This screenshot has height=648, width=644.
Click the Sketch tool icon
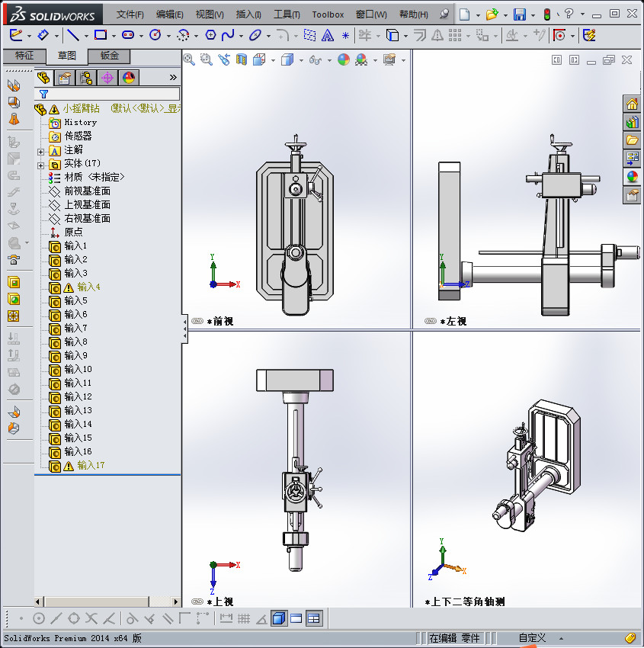(16, 36)
